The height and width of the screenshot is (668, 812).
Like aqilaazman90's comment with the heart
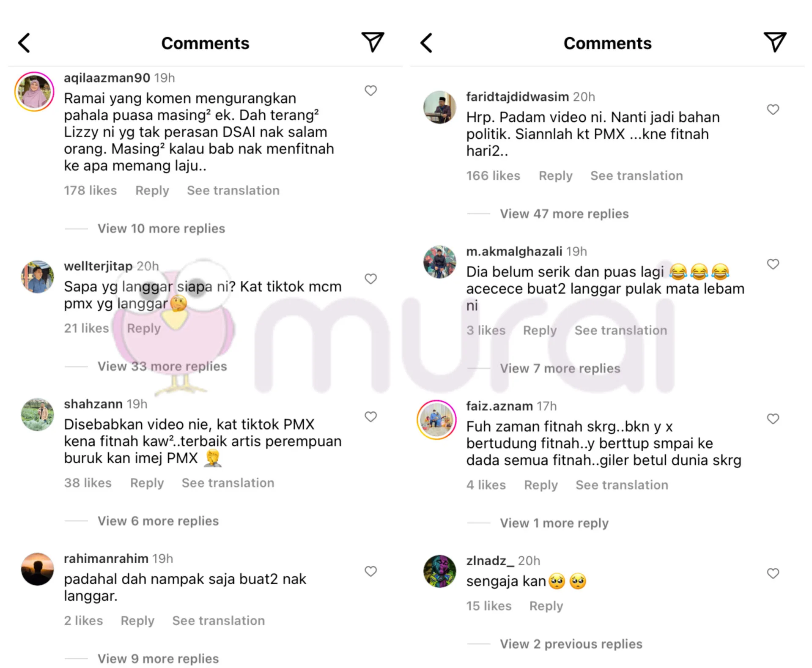click(x=371, y=90)
